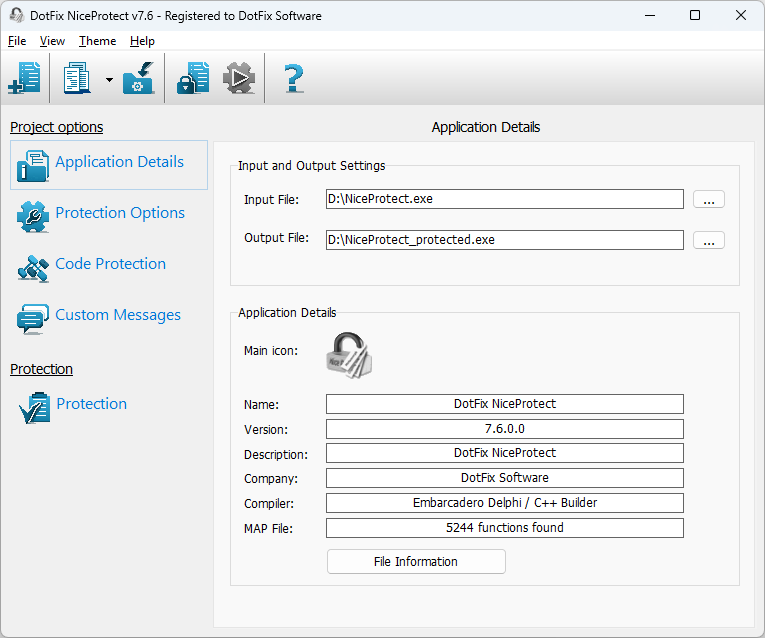Click the Company field DotFix Software
The height and width of the screenshot is (638, 765).
[504, 478]
